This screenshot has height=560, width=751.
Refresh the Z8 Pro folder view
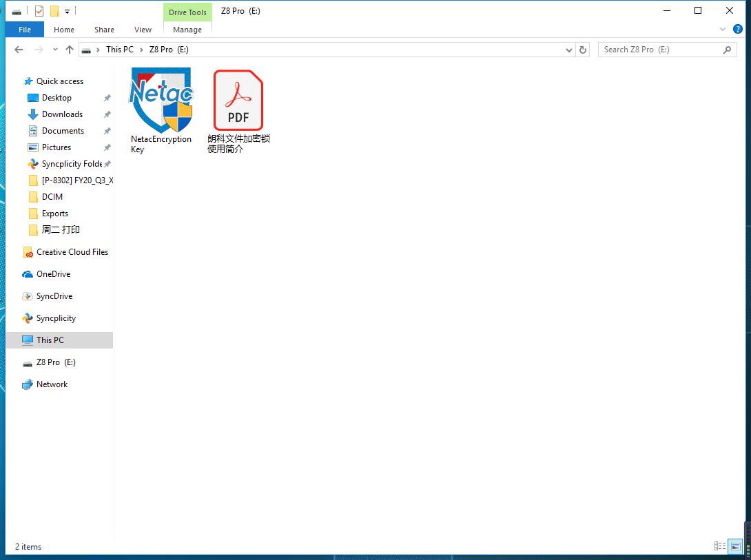[583, 50]
